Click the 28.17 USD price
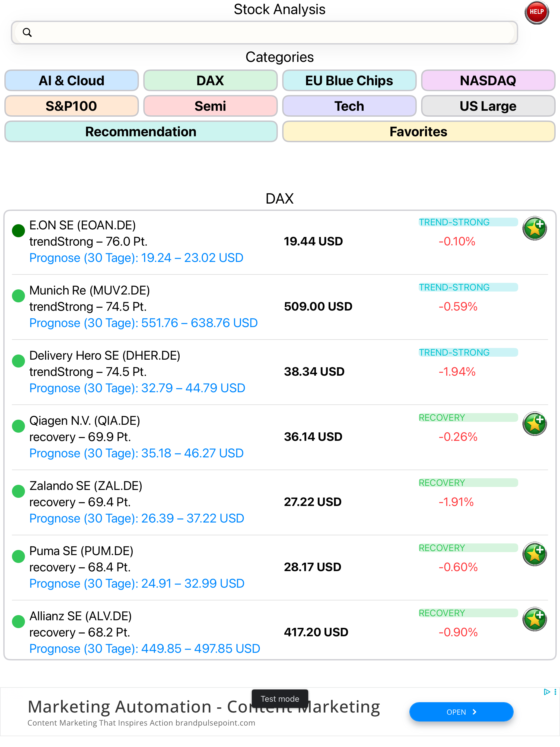 click(312, 567)
